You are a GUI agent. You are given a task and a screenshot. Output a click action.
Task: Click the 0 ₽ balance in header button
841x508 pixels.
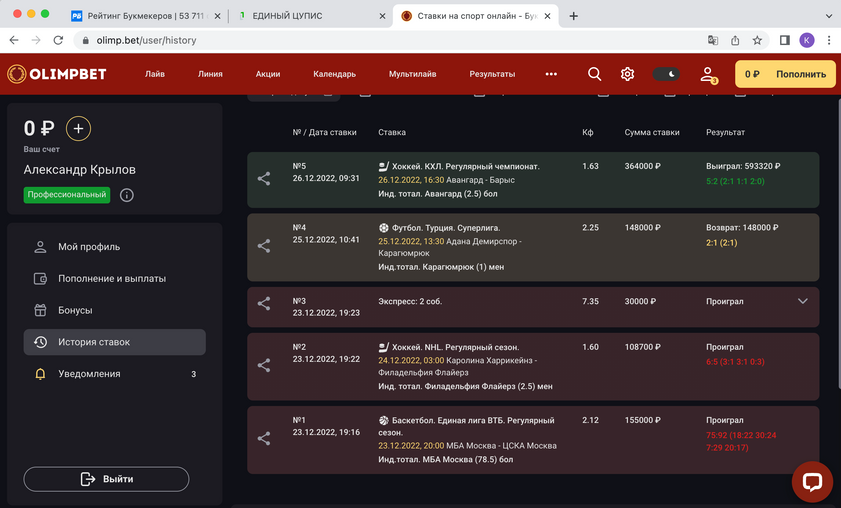(752, 74)
